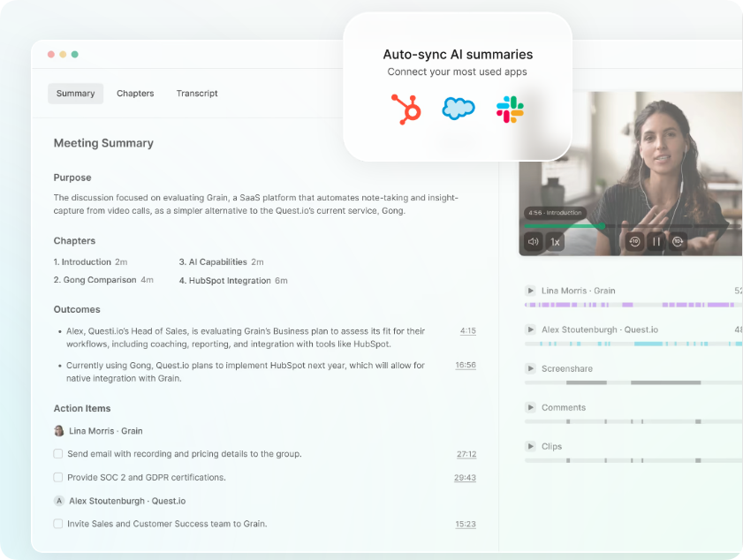Expand the Screenshare track
The height and width of the screenshot is (560, 743).
click(530, 368)
